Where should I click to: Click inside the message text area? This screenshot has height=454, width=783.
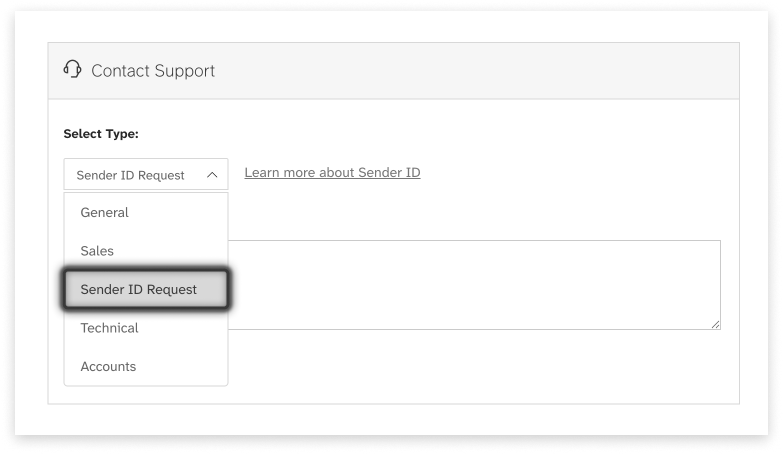click(x=473, y=284)
